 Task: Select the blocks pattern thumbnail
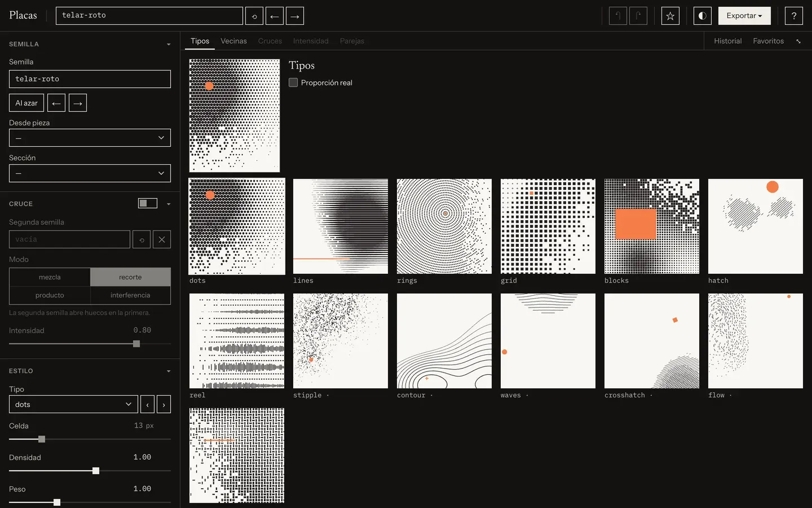[652, 226]
